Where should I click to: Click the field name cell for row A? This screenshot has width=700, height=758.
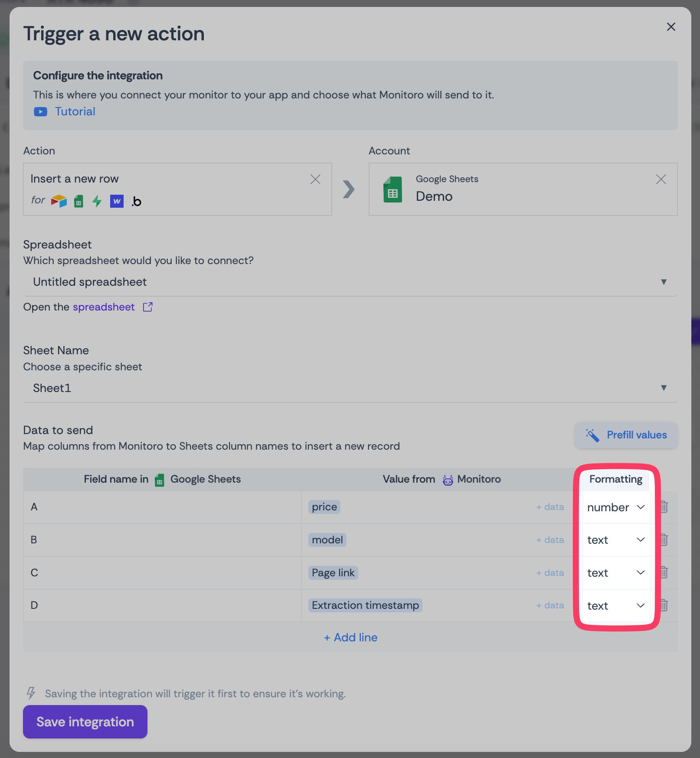click(162, 507)
